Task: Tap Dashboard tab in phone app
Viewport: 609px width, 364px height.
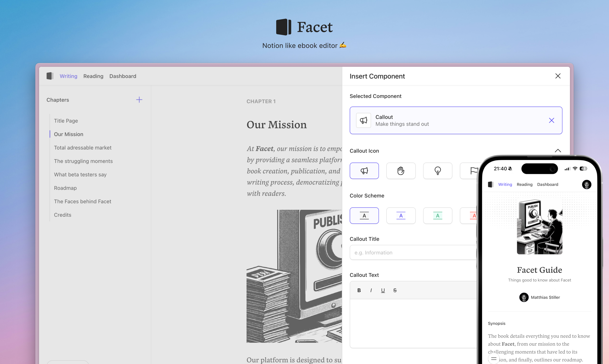Action: (548, 184)
